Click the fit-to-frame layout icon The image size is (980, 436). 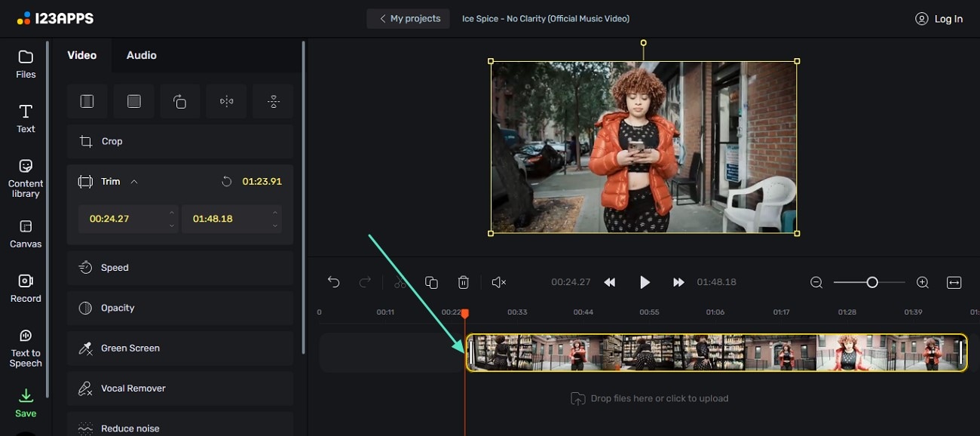click(x=87, y=101)
